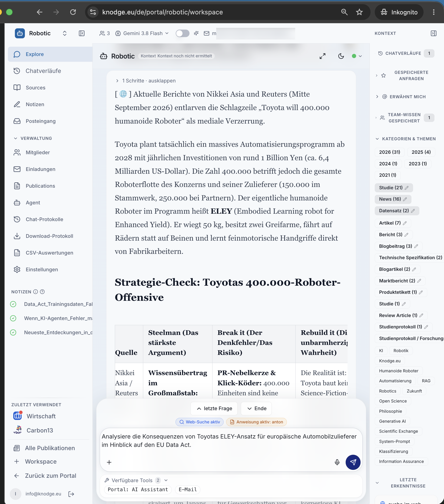
Task: Toggle Anweisung aktiv: anton chip
Action: click(256, 422)
